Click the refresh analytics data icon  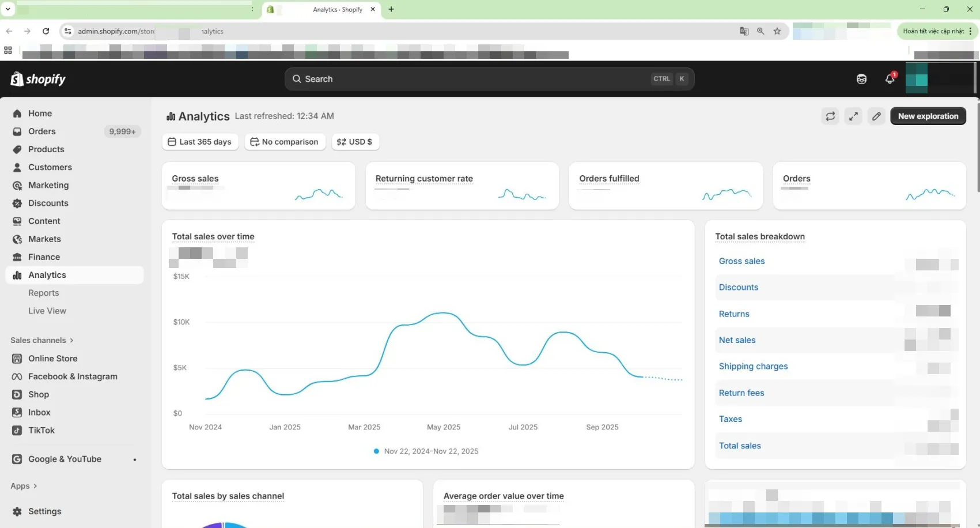pos(830,116)
